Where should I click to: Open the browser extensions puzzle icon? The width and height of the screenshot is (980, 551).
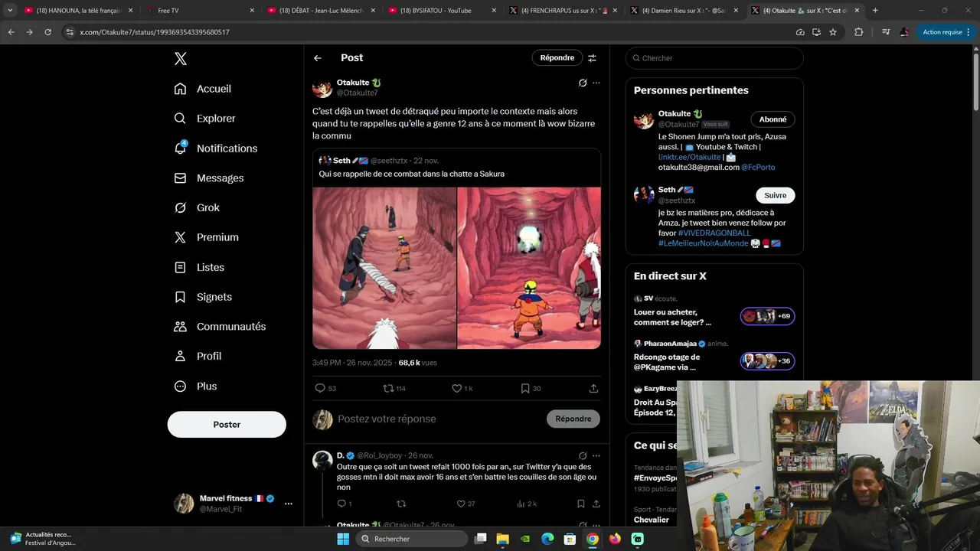[858, 32]
